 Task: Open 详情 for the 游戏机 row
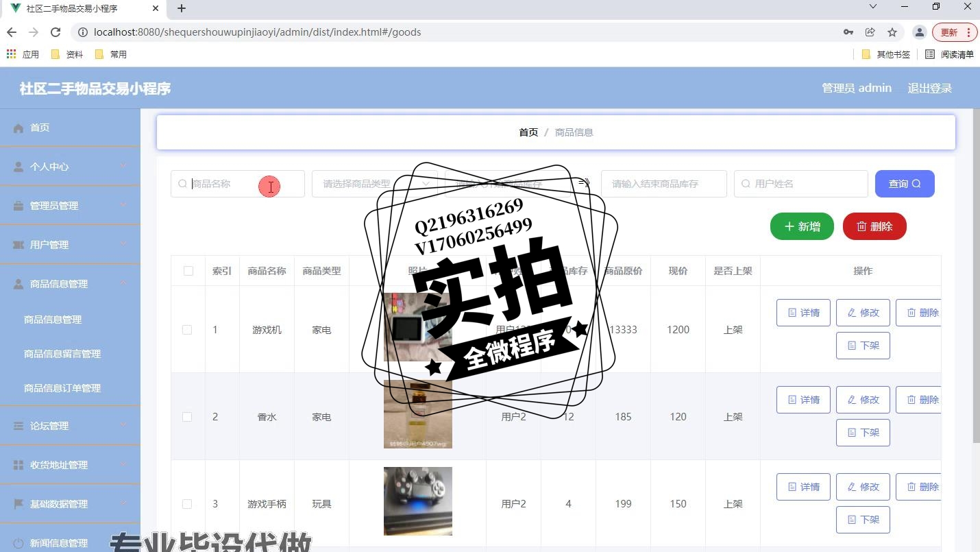pos(803,313)
